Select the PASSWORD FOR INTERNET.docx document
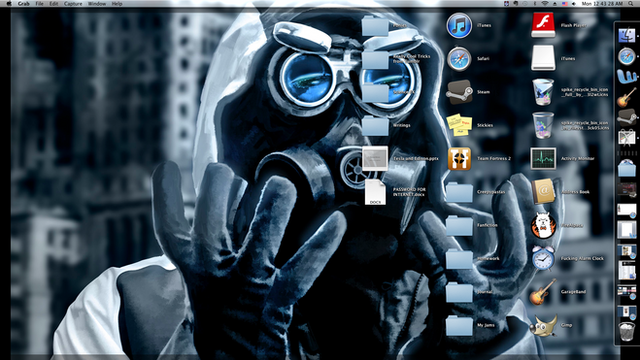This screenshot has height=360, width=640. click(x=375, y=192)
